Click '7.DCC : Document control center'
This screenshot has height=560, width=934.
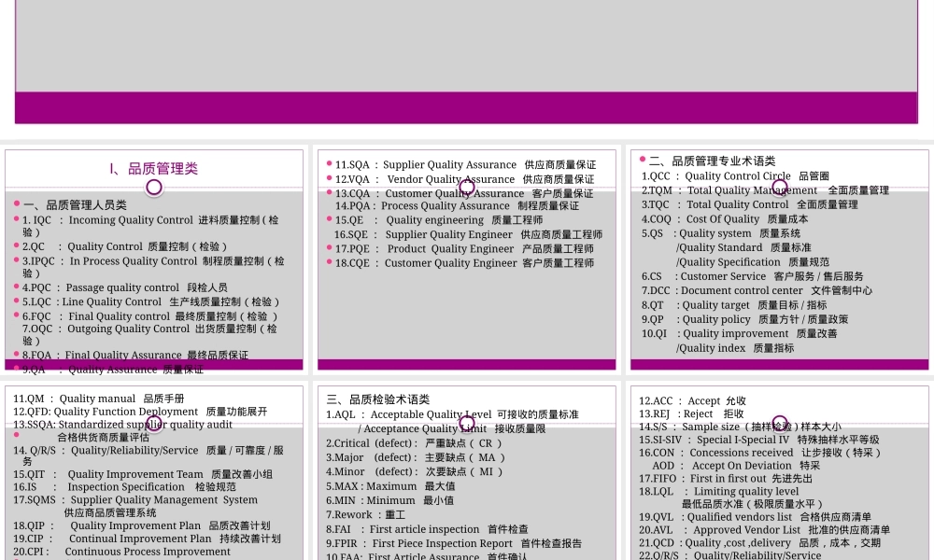coord(722,291)
